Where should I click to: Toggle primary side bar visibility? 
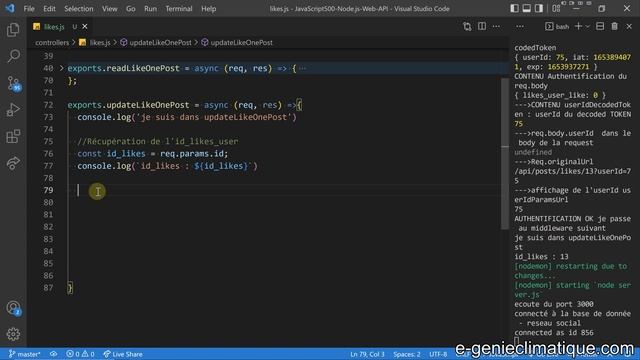[x=514, y=8]
